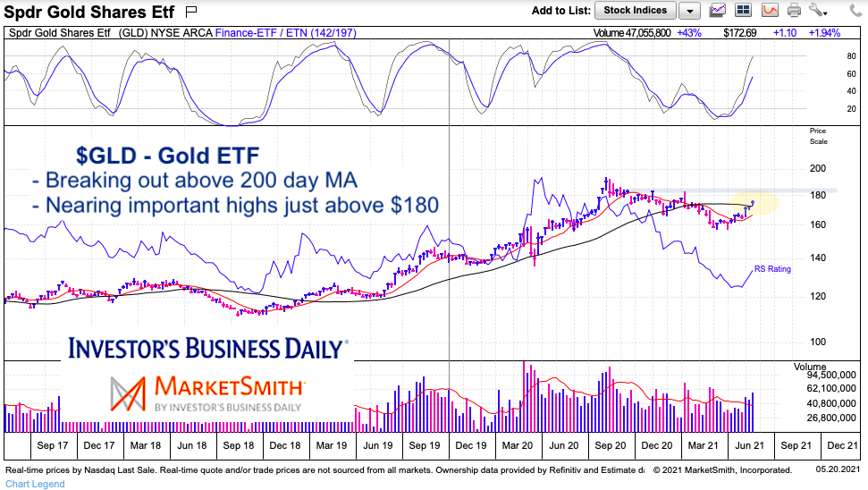Screen dimensions: 868x490
Task: Open the Finance-ETF / ETN (142/197) group link
Action: coord(286,33)
